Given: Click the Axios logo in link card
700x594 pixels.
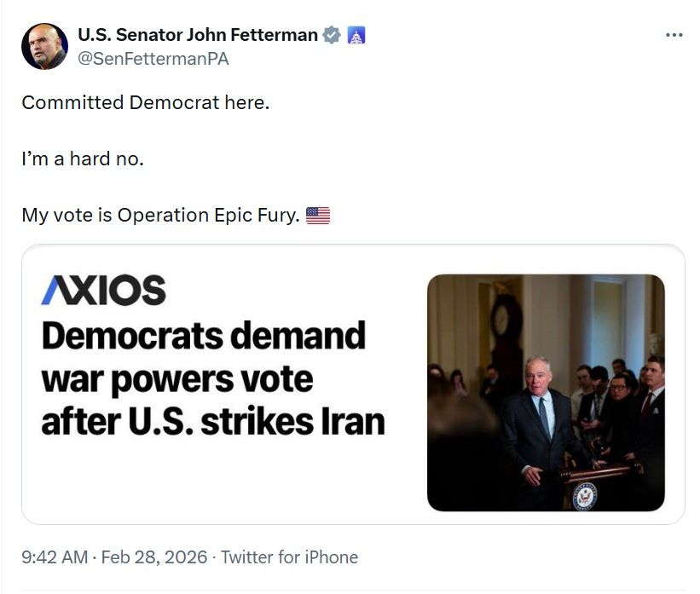Looking at the screenshot, I should point(102,291).
